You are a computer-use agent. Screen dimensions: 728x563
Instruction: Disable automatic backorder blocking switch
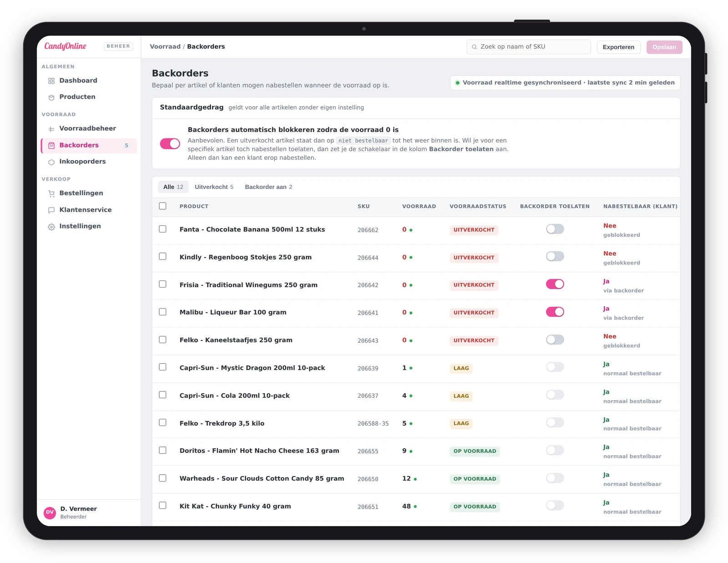click(170, 144)
